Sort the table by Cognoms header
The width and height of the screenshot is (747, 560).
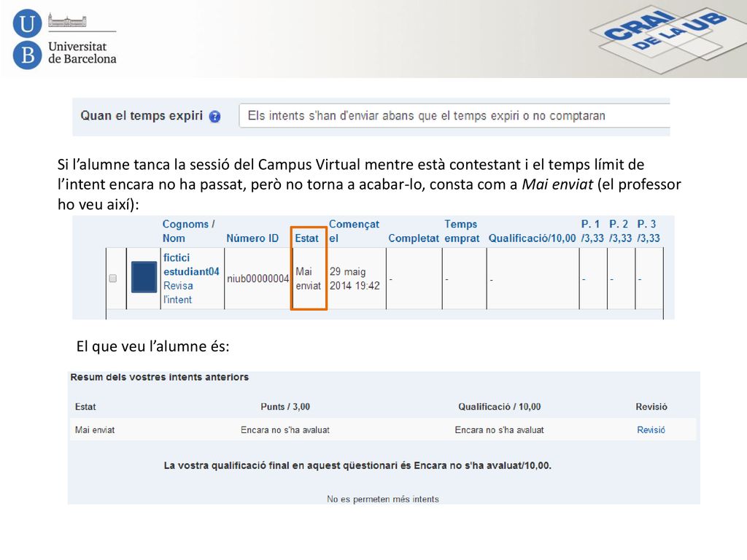click(185, 224)
